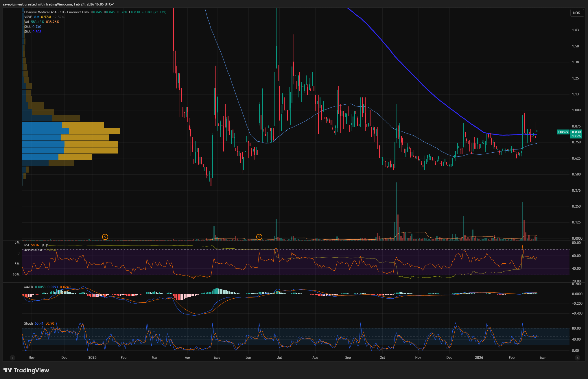Open the NOK currency selector

click(576, 13)
